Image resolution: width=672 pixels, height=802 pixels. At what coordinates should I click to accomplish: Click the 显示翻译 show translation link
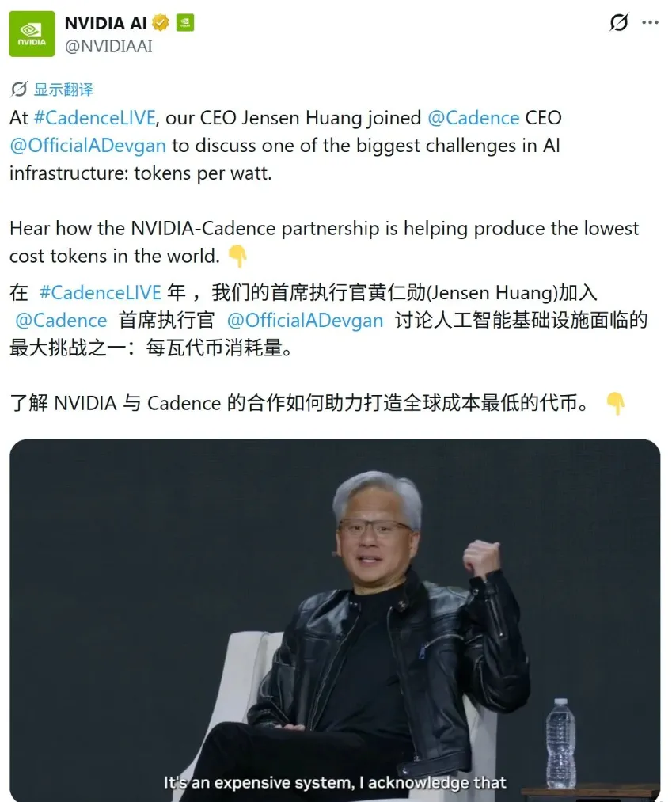click(x=63, y=89)
